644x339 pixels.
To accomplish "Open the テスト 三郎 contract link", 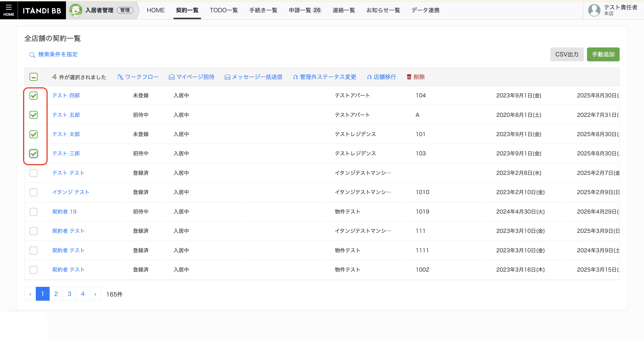I will (66, 153).
